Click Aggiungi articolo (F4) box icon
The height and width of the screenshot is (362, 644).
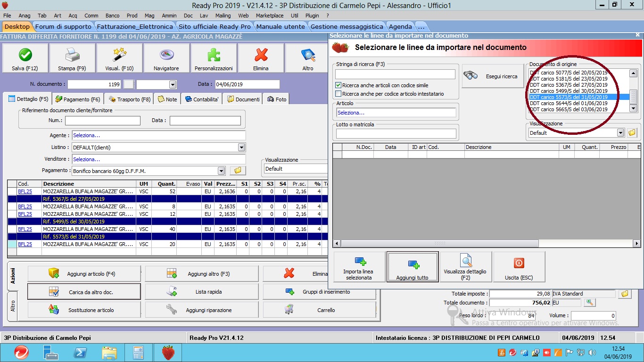pos(54,273)
